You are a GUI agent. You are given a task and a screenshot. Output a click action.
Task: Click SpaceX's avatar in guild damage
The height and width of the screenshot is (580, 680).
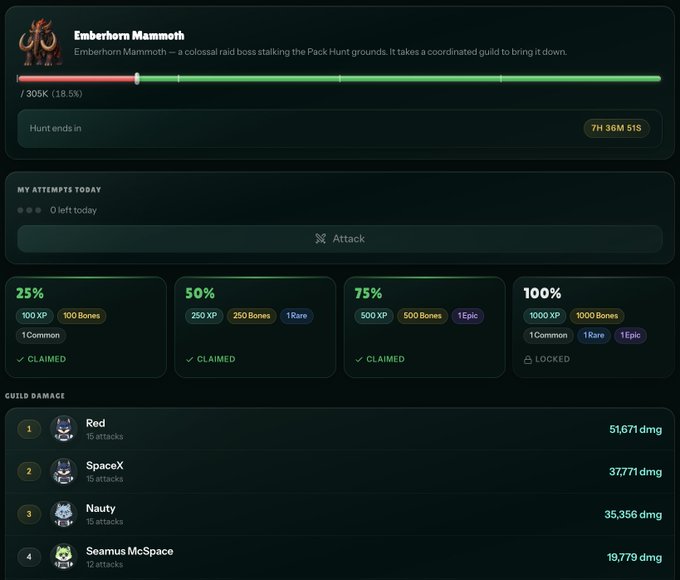click(64, 471)
